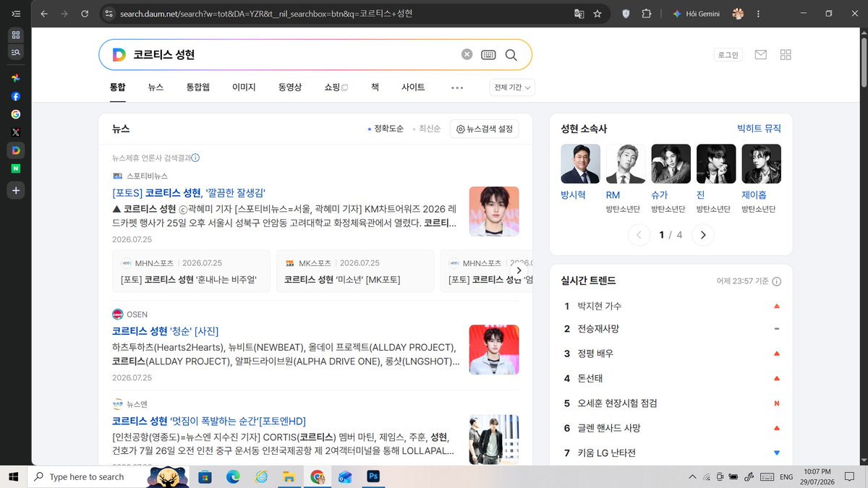Add a new shortcut with plus icon
This screenshot has width=868, height=488.
(x=16, y=191)
